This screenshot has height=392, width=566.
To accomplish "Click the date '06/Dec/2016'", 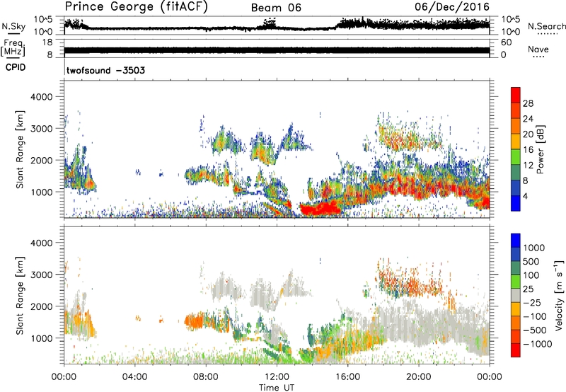I will pyautogui.click(x=452, y=7).
